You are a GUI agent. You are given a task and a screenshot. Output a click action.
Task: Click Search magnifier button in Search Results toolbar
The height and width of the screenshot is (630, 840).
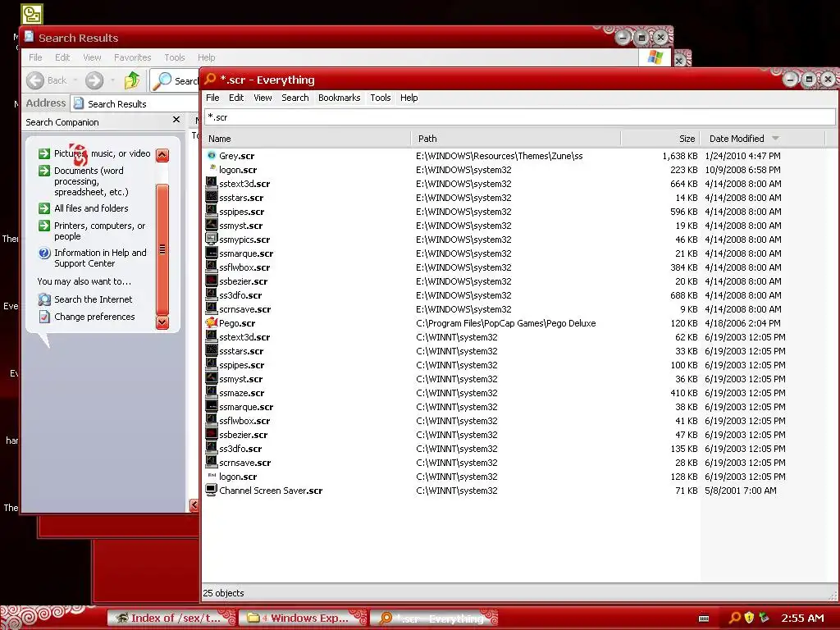point(162,80)
